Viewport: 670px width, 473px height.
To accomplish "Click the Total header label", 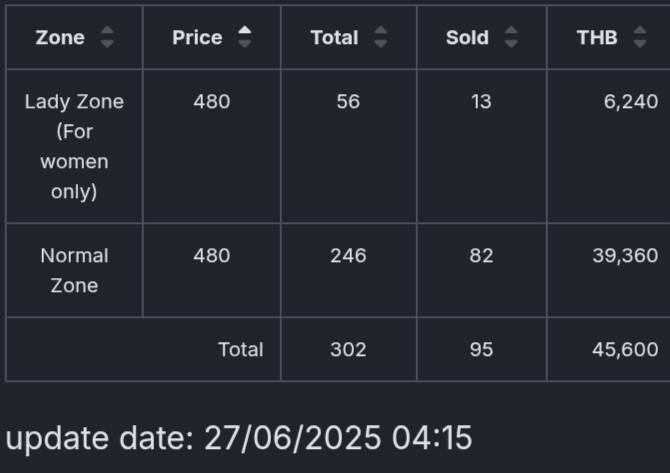I will coord(335,38).
